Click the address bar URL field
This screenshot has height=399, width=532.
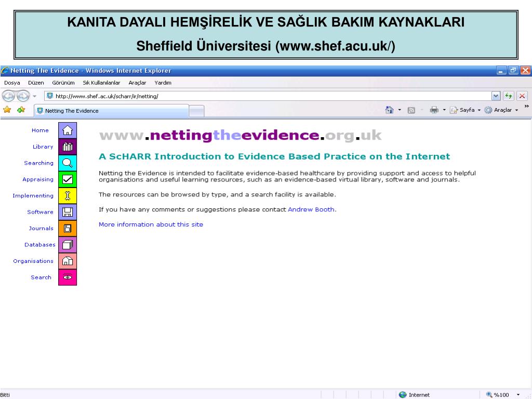(268, 96)
